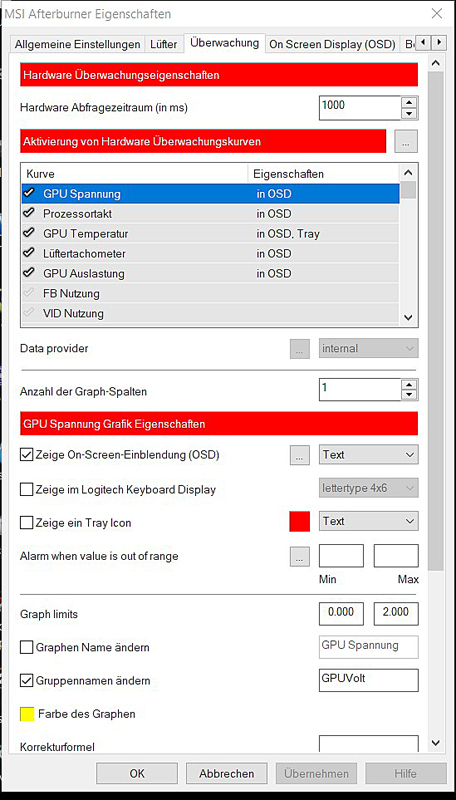Click the alarm Max value field
This screenshot has height=800, width=456.
click(x=396, y=556)
